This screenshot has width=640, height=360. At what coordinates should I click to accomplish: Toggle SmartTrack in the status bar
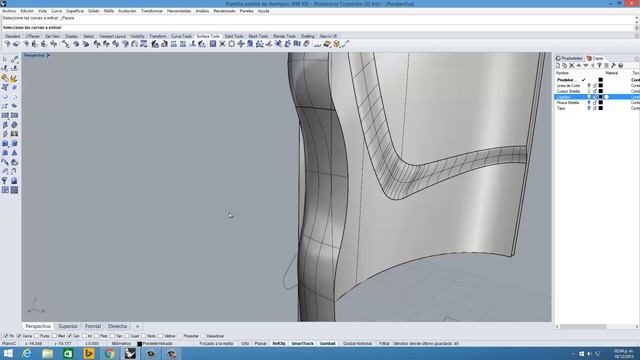[x=302, y=344]
